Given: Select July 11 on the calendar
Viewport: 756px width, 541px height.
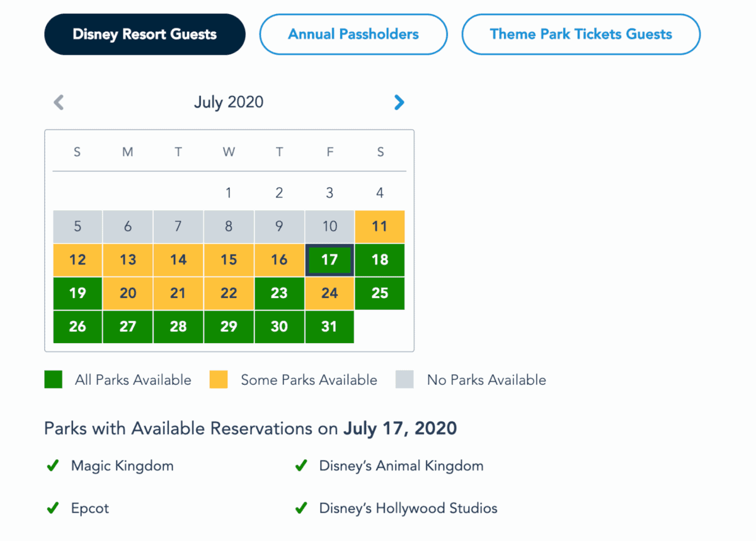Looking at the screenshot, I should pyautogui.click(x=380, y=226).
